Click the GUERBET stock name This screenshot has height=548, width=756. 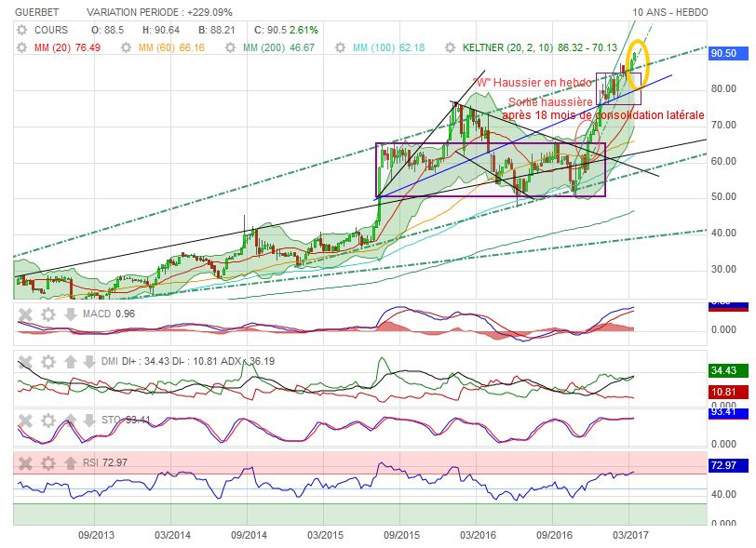(36, 12)
